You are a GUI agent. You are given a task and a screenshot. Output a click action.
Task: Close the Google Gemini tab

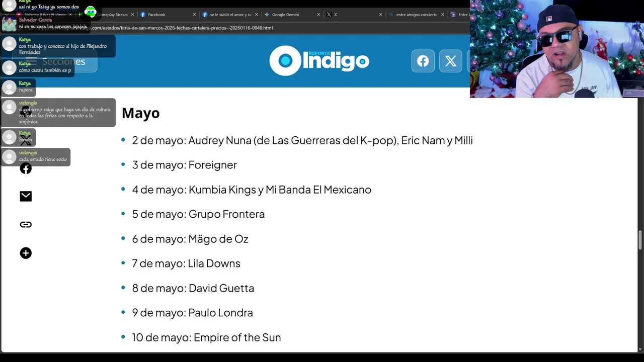[318, 15]
